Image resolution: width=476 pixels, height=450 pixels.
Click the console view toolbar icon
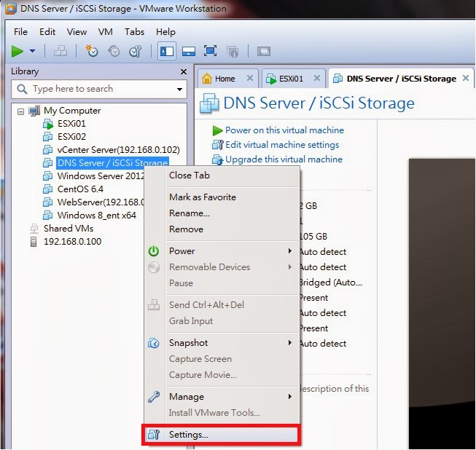tap(263, 51)
